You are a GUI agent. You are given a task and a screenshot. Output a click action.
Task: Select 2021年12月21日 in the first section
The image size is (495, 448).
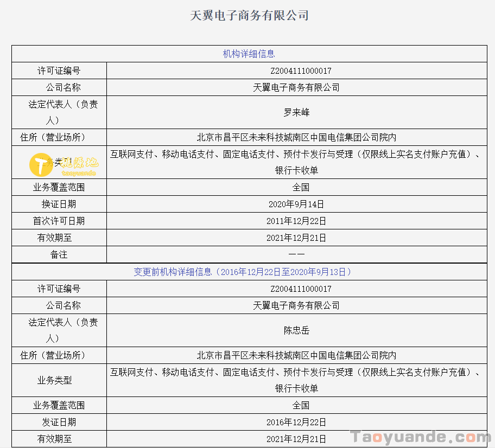(296, 238)
